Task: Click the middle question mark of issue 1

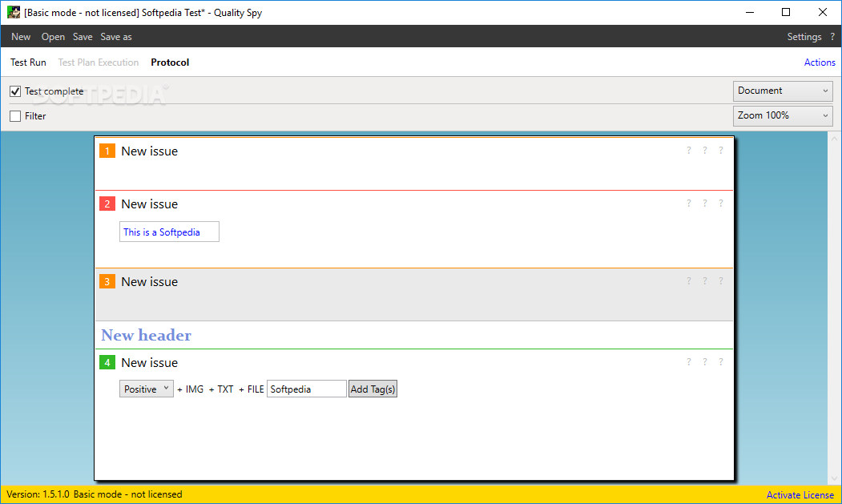Action: (704, 151)
